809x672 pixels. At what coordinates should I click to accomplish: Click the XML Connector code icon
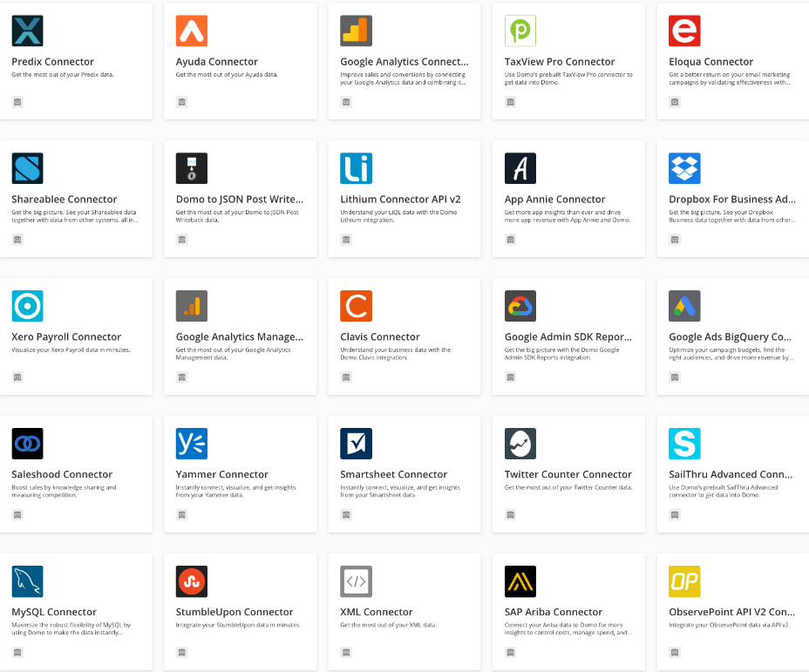tap(356, 581)
